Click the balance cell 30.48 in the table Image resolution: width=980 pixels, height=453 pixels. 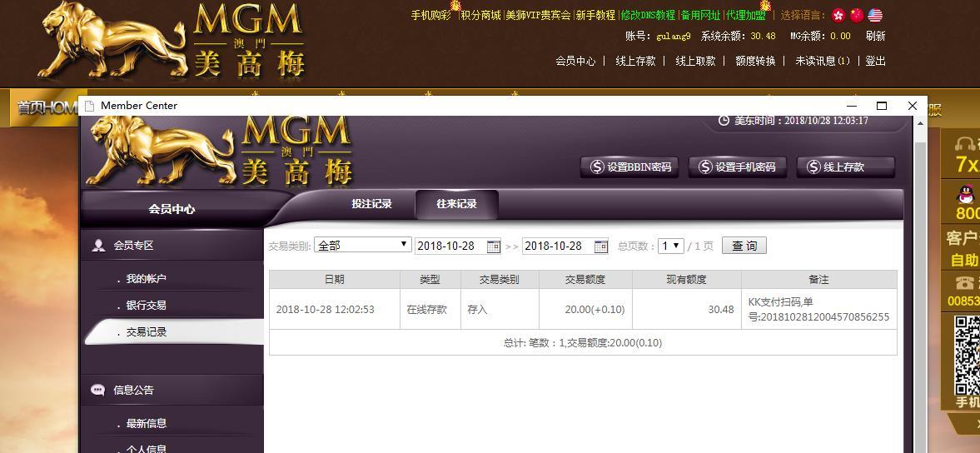pyautogui.click(x=687, y=309)
